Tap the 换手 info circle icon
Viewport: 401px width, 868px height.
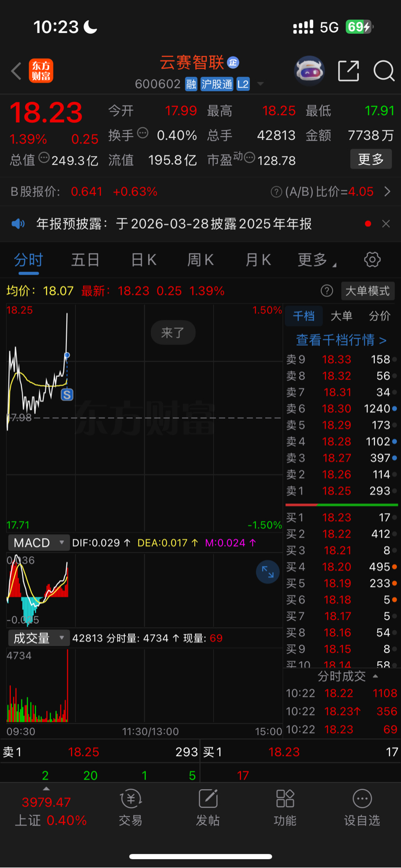143,133
